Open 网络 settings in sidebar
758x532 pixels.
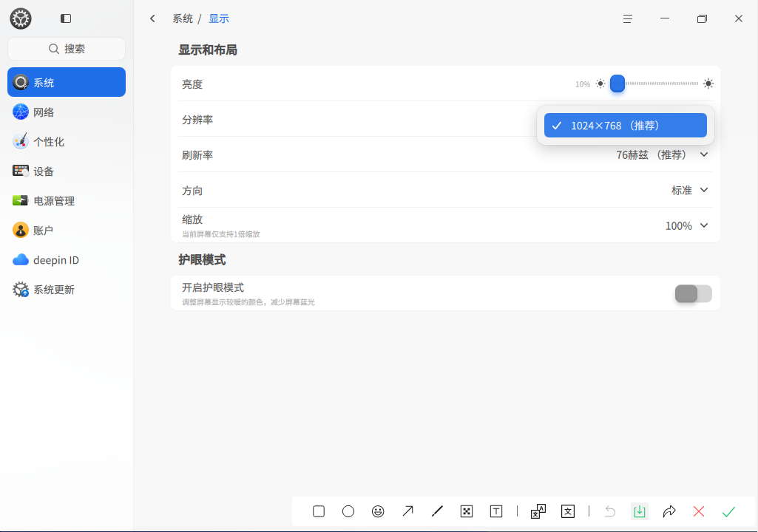click(x=67, y=112)
